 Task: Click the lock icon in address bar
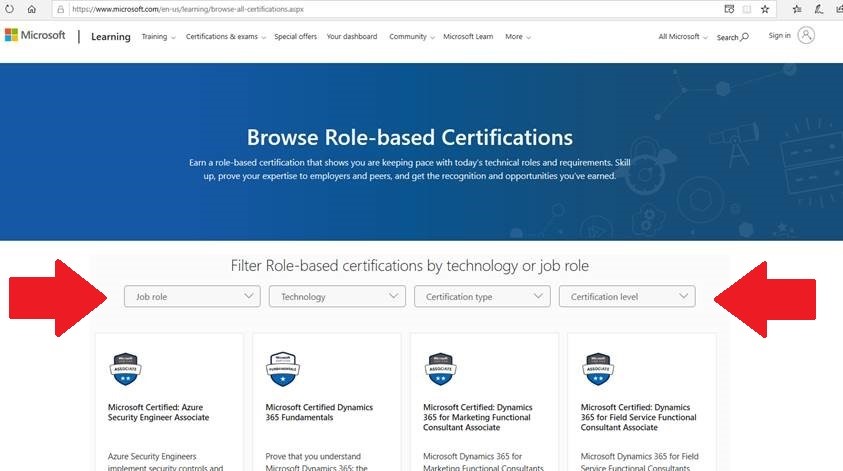tap(61, 9)
